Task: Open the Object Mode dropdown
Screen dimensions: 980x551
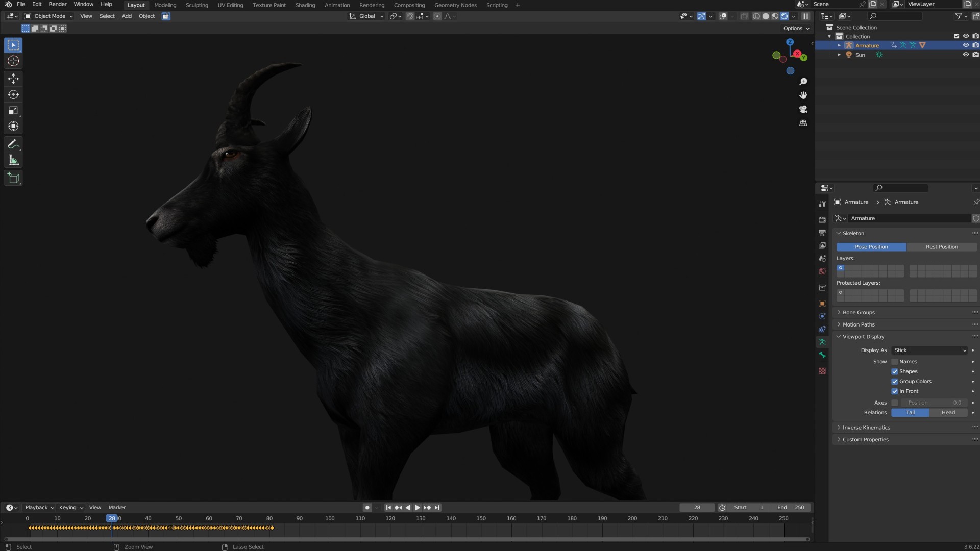Action: [49, 16]
